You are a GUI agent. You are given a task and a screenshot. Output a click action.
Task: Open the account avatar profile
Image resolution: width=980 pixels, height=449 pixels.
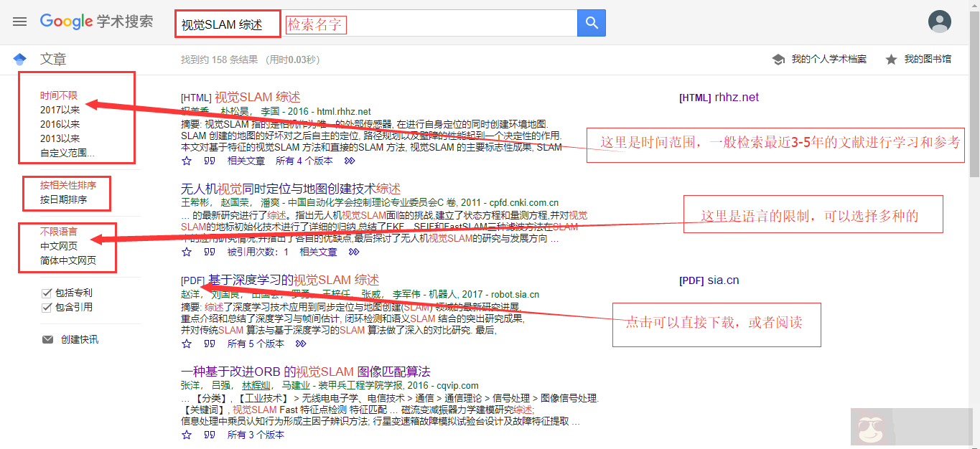point(940,22)
